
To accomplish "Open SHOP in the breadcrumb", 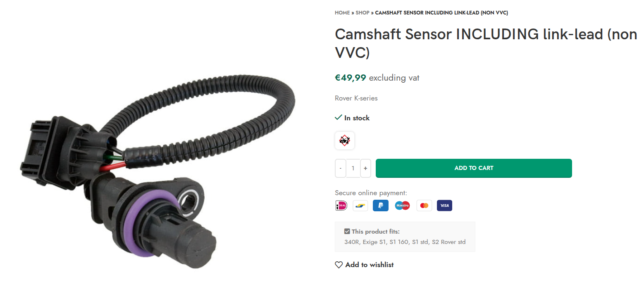I will [363, 13].
